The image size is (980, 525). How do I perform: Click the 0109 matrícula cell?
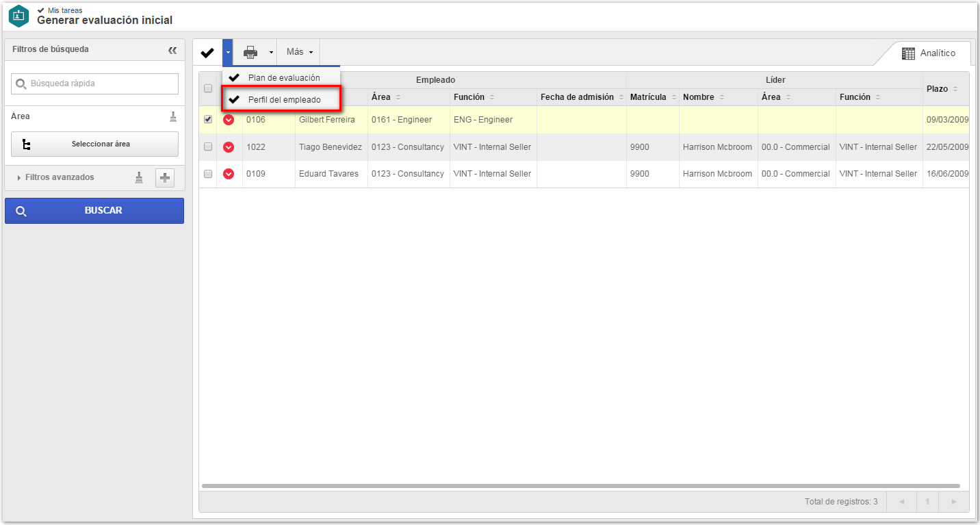click(x=269, y=174)
